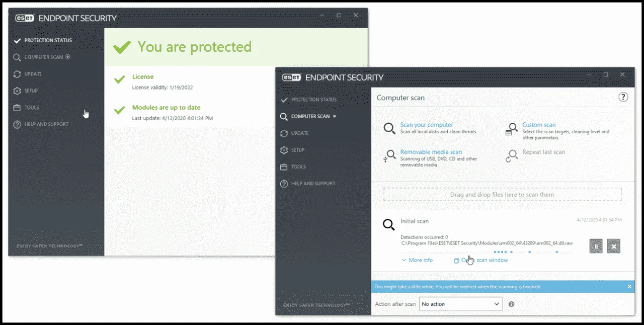
Task: Click the briefcase icon beside Tools, back window
Action: pyautogui.click(x=17, y=108)
